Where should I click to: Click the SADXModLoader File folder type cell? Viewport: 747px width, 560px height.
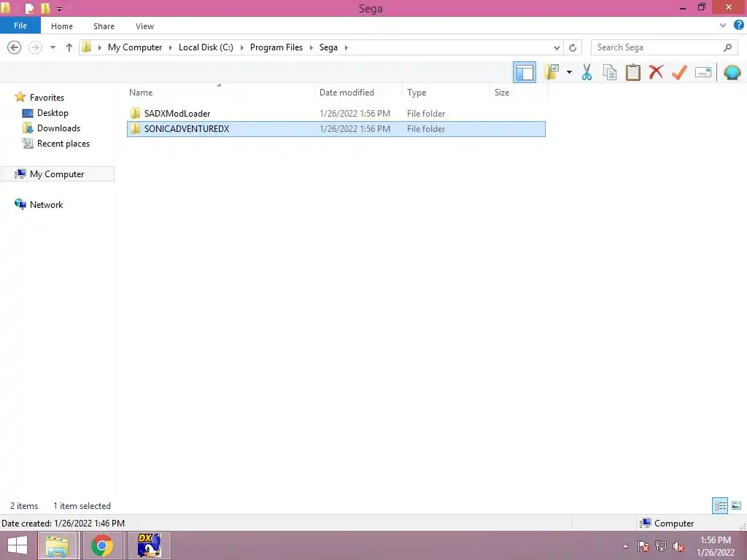click(x=426, y=113)
